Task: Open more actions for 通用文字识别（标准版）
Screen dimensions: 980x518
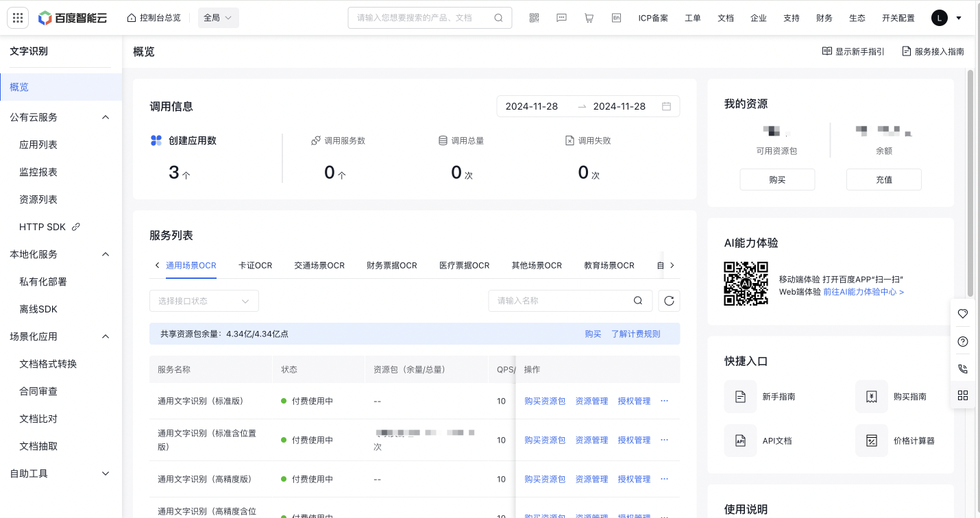Action: point(664,401)
